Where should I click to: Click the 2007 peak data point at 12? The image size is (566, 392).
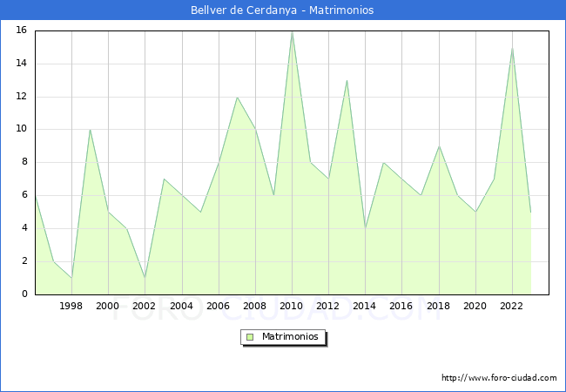point(237,97)
